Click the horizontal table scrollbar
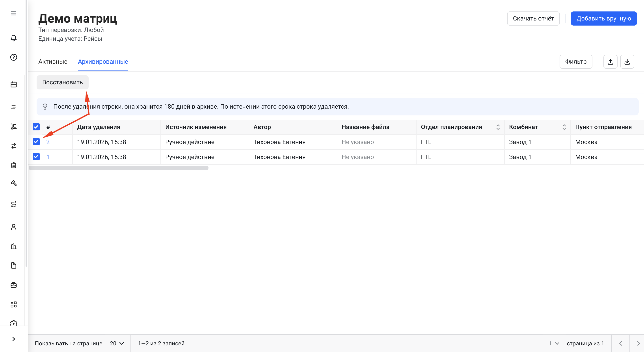This screenshot has height=352, width=644. 119,168
